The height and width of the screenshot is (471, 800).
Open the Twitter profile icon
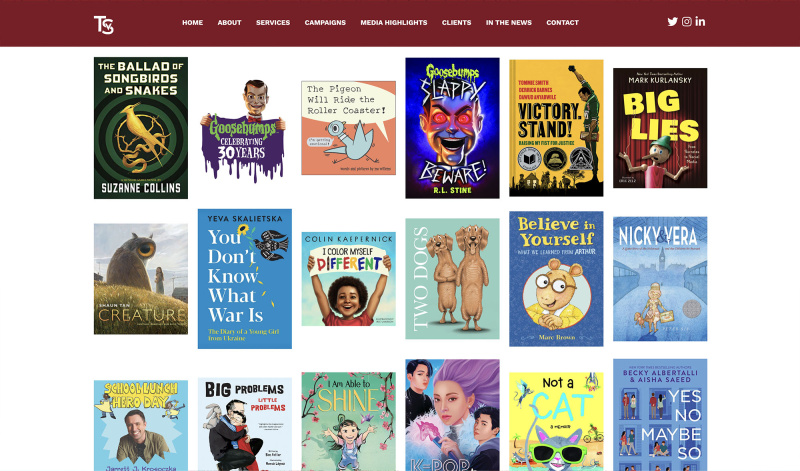pyautogui.click(x=672, y=22)
